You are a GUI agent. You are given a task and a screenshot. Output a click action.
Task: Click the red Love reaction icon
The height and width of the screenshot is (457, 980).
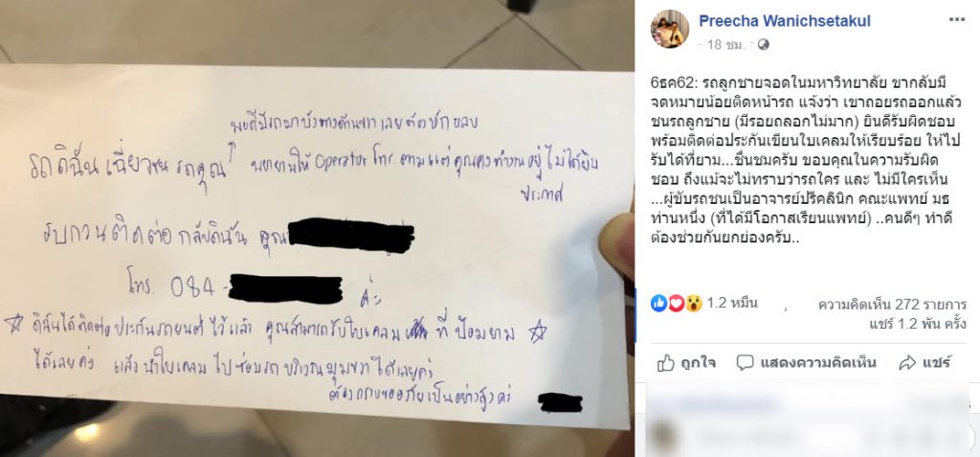pos(676,304)
